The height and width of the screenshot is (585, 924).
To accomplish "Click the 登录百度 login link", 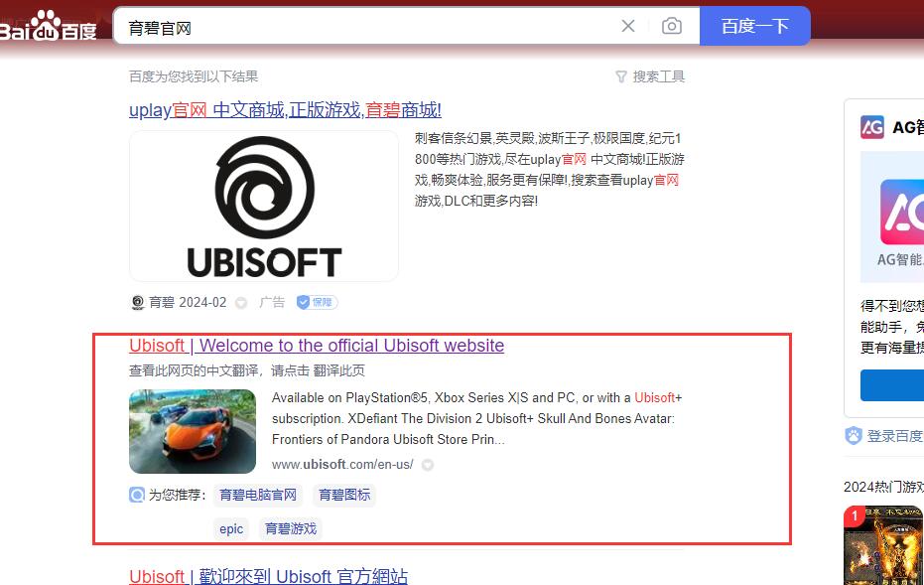I will tap(895, 436).
